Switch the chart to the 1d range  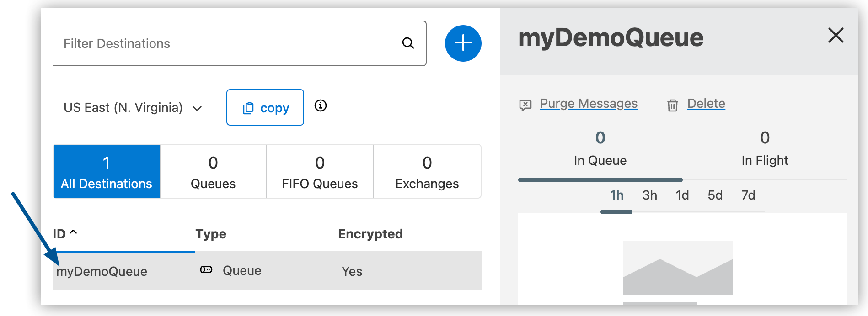point(682,195)
